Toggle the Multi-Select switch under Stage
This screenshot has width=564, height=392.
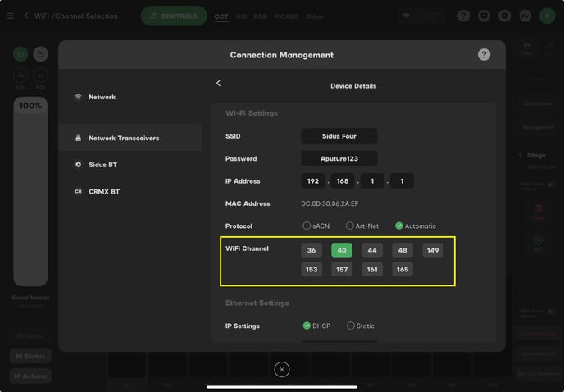pos(552,185)
